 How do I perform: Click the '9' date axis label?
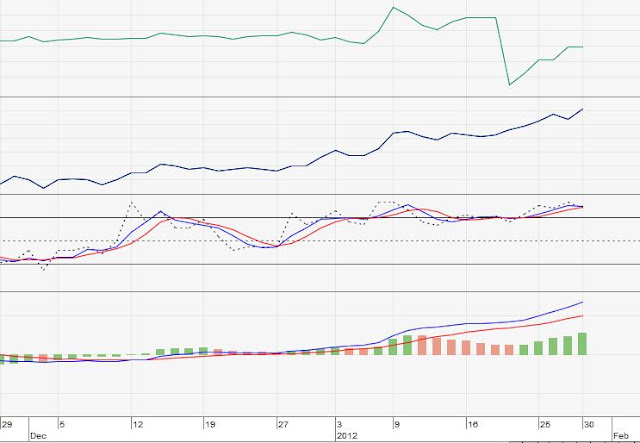tap(397, 425)
